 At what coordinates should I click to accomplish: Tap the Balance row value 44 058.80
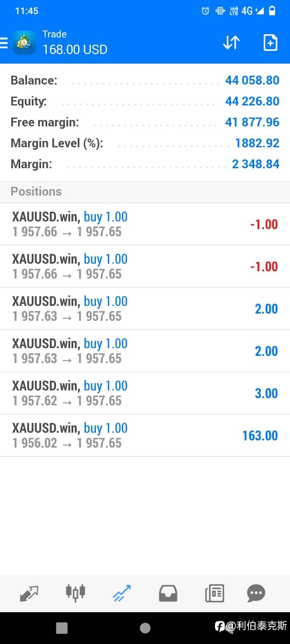pos(252,80)
